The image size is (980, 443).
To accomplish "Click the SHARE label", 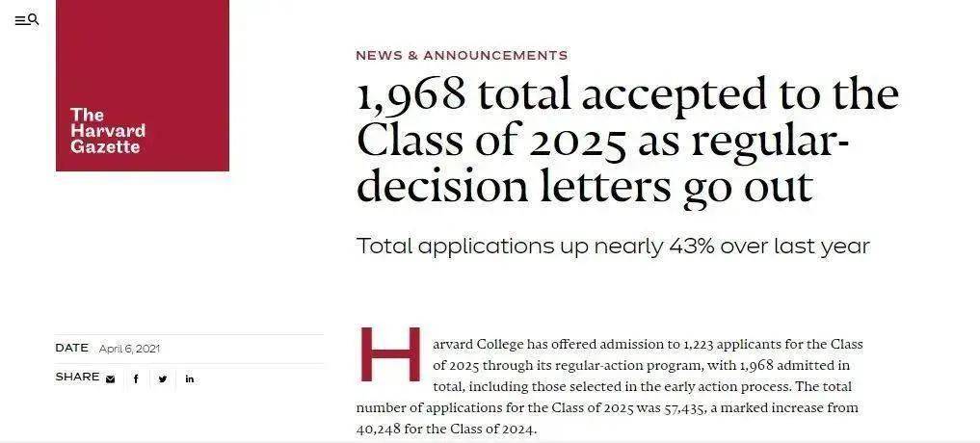I will pos(77,377).
